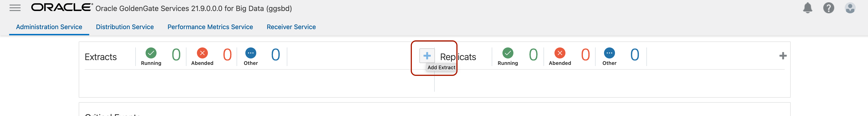Click the blue Other icon under Extracts
This screenshot has width=868, height=116.
[x=251, y=53]
